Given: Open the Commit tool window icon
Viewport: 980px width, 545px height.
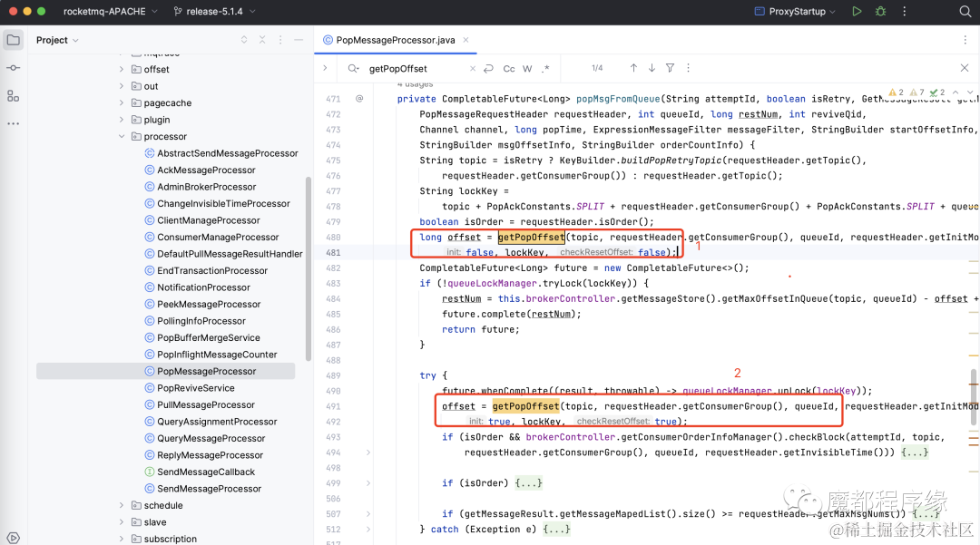Looking at the screenshot, I should tap(13, 67).
